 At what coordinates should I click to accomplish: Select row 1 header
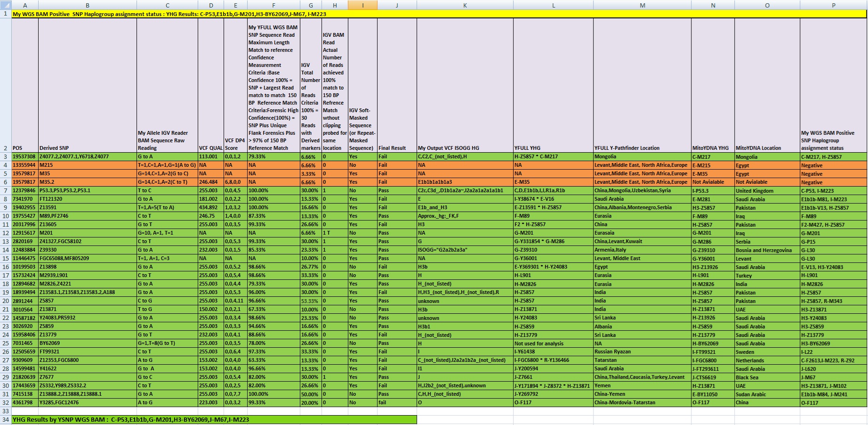click(6, 14)
